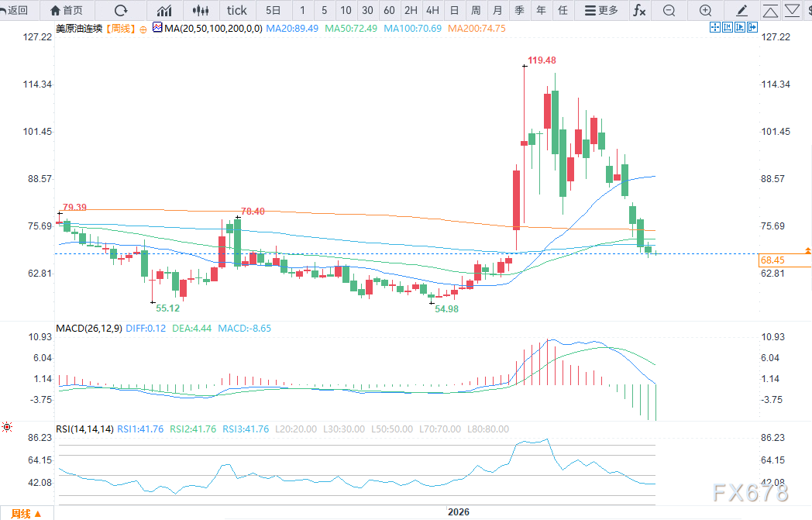
Task: Select the 月 monthly timeframe
Action: coord(497,10)
